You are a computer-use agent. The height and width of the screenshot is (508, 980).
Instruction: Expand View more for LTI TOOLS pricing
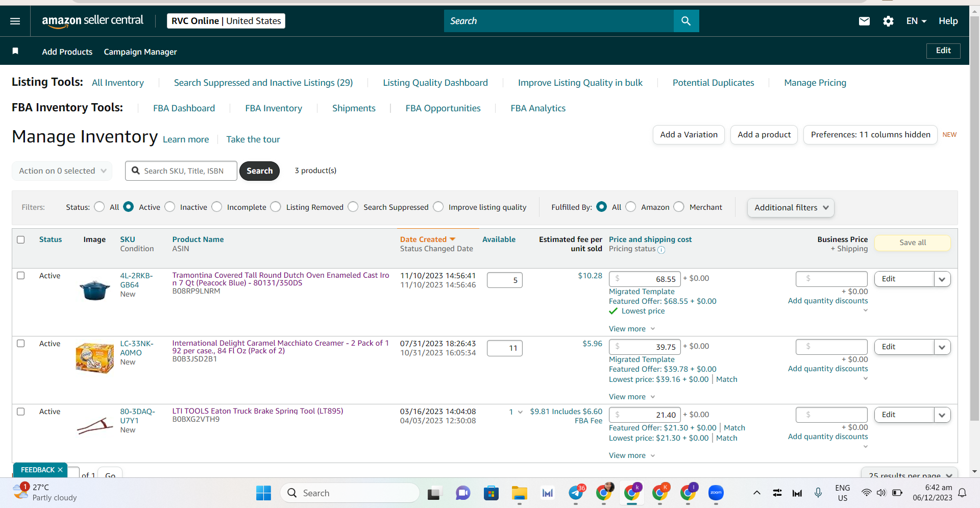pos(632,455)
